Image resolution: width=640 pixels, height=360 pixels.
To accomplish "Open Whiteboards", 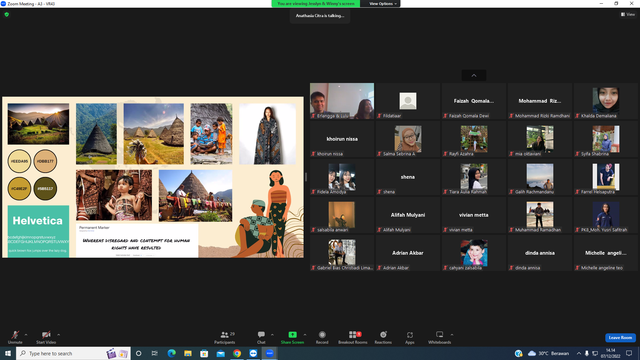I will pyautogui.click(x=439, y=337).
